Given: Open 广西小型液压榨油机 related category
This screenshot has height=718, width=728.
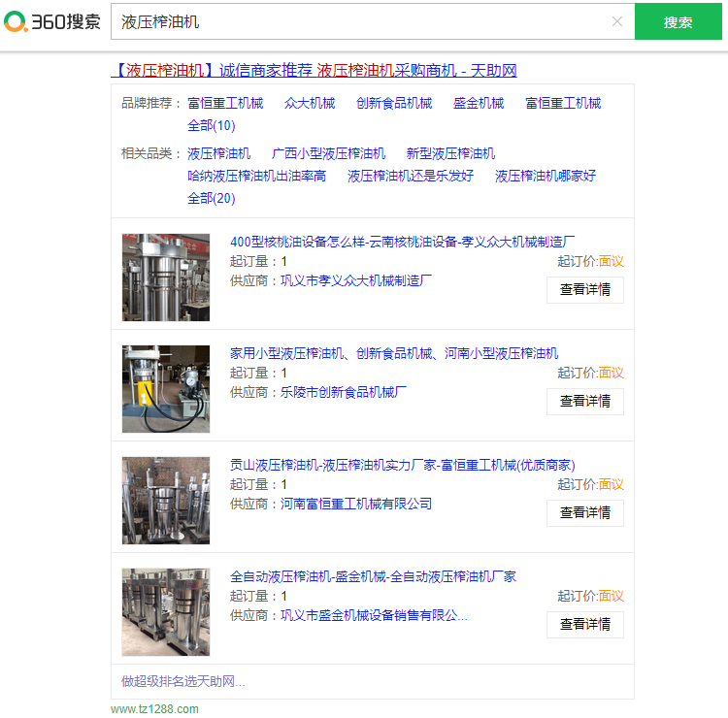Looking at the screenshot, I should (328, 153).
